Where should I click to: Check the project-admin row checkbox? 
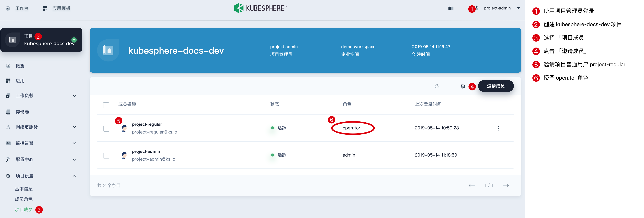tap(106, 156)
